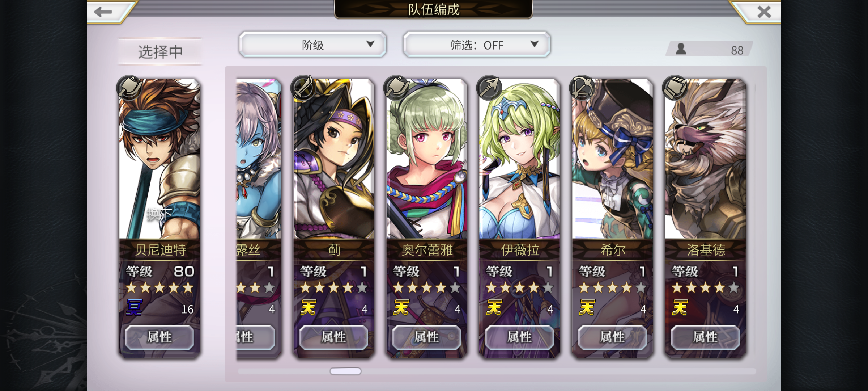Click the spear weapon icon on 伊薇拉
The width and height of the screenshot is (868, 391).
(489, 88)
